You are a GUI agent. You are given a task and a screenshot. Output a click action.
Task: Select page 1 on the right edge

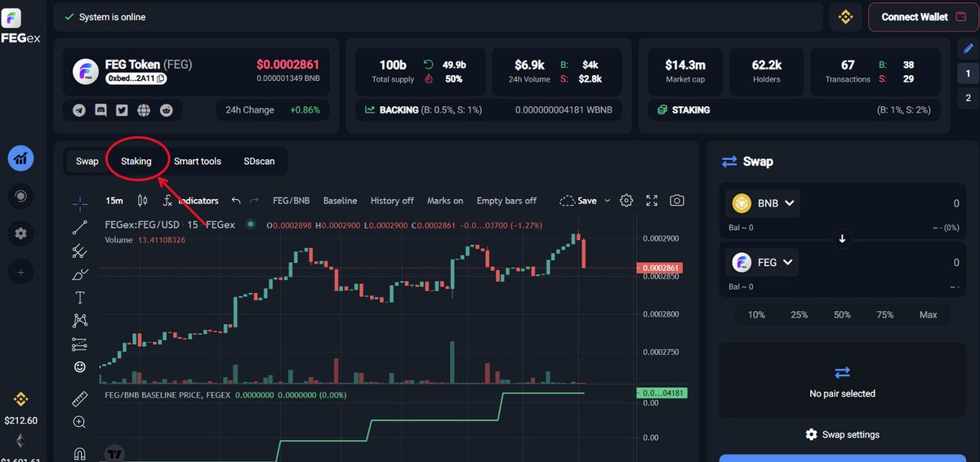coord(969,73)
